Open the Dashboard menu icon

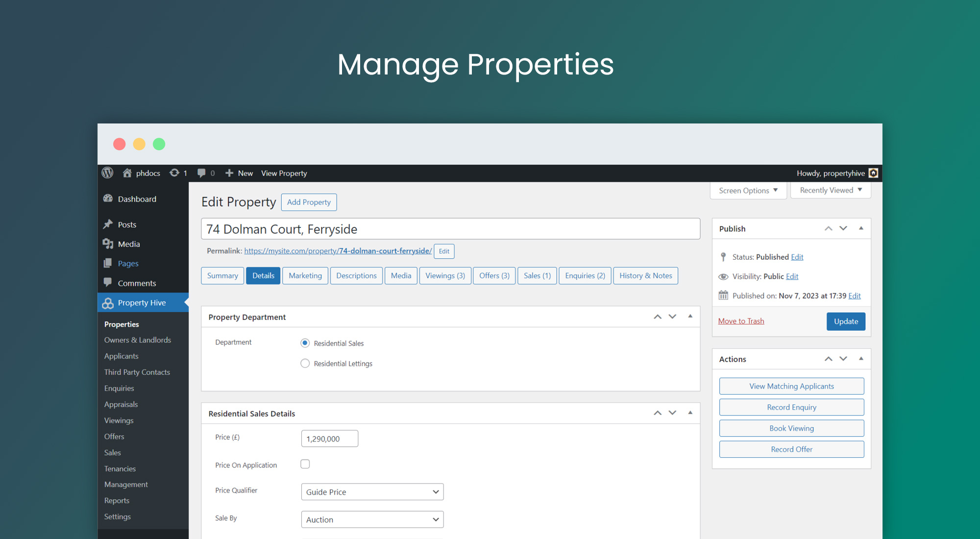coord(108,198)
